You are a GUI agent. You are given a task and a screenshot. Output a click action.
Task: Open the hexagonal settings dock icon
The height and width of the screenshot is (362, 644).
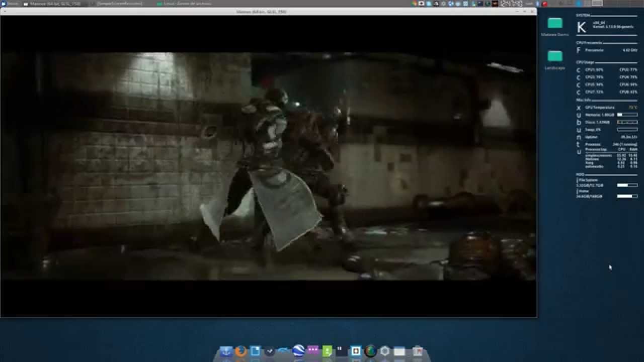pos(385,351)
